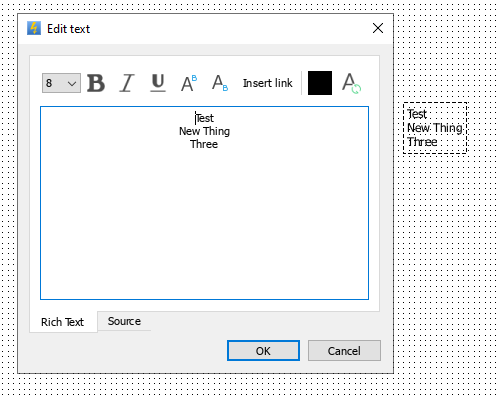Place cursor in the "Test" line in editor

pos(204,118)
